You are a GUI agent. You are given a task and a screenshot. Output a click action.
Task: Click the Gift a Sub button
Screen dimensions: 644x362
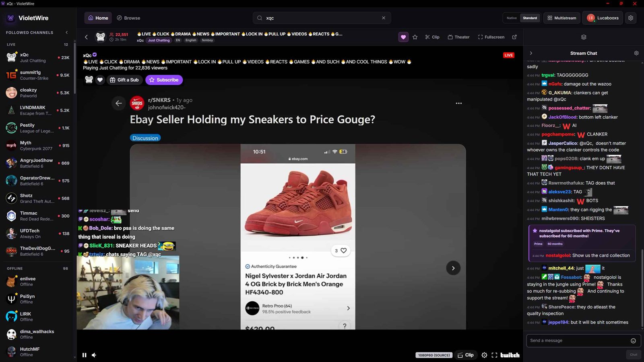pos(124,80)
